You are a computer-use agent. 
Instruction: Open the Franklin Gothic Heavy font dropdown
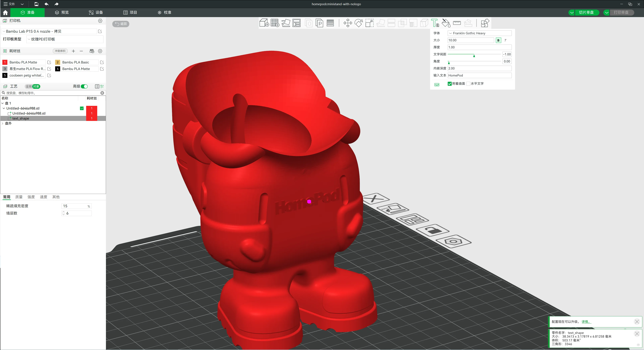coord(480,33)
